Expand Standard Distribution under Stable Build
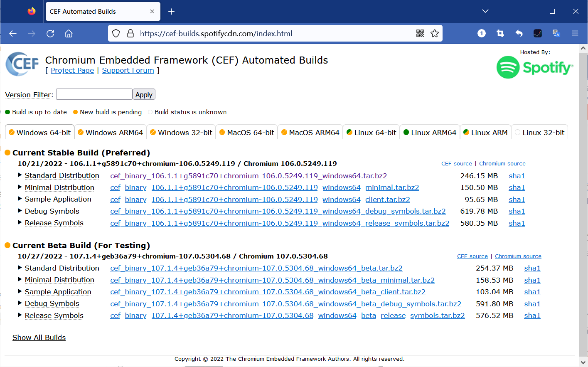This screenshot has height=367, width=588. coord(62,175)
